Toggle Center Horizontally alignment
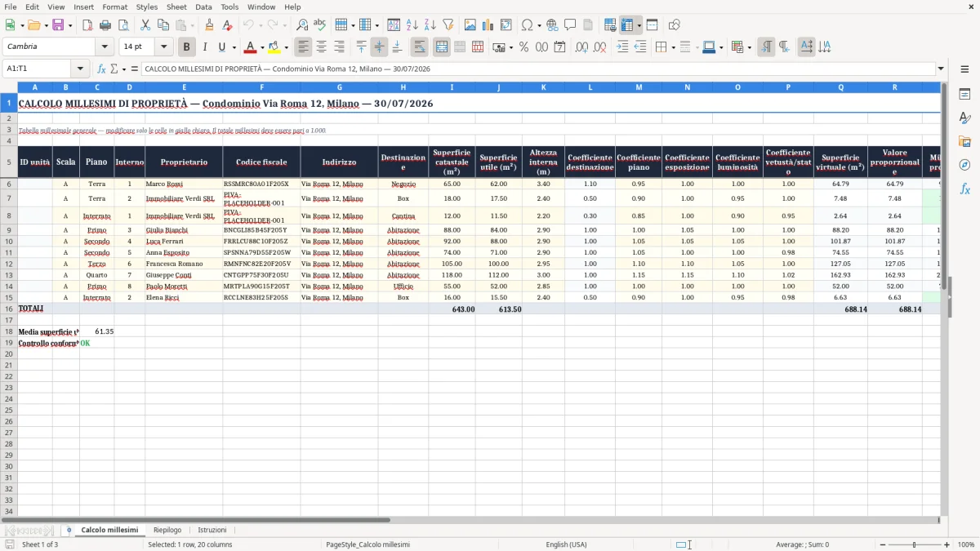Viewport: 980px width, 551px height. tap(321, 47)
